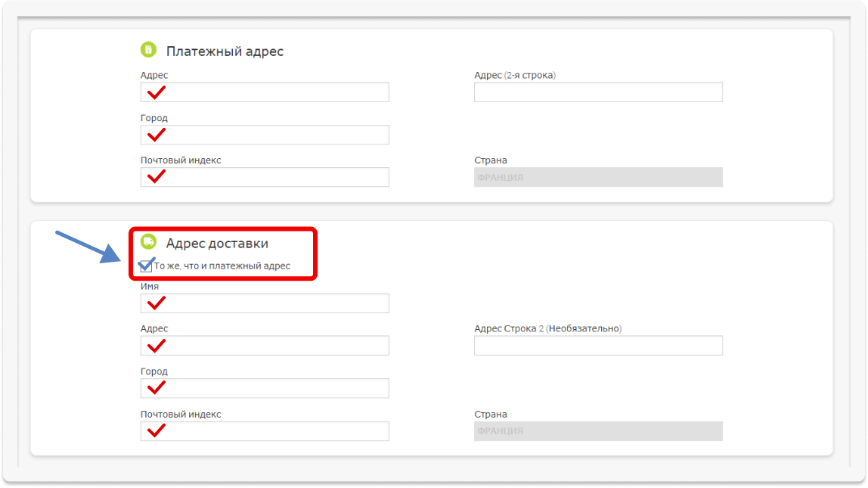The height and width of the screenshot is (488, 868).
Task: Toggle the same-as-billing-address checkbox
Action: pyautogui.click(x=146, y=266)
